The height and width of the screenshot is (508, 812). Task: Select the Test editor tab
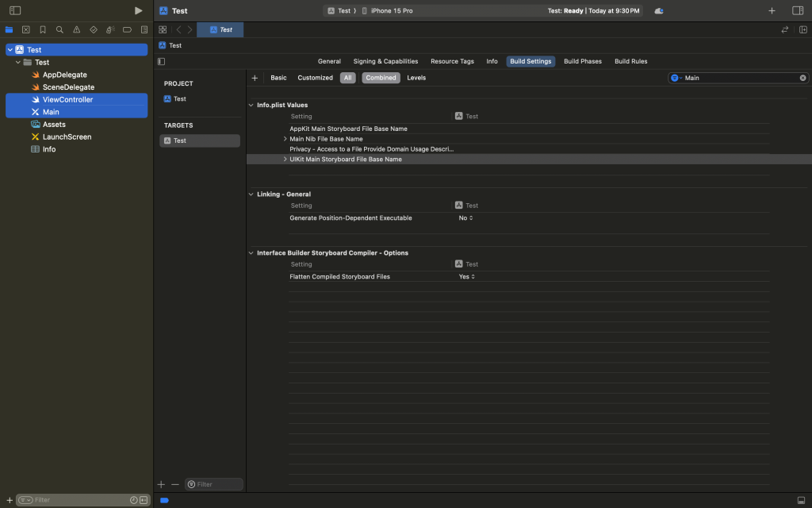(220, 29)
